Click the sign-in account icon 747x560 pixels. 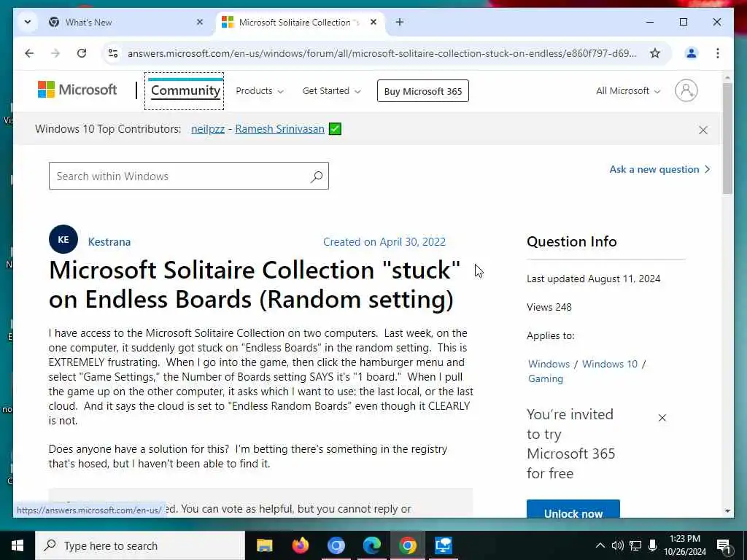tap(686, 90)
